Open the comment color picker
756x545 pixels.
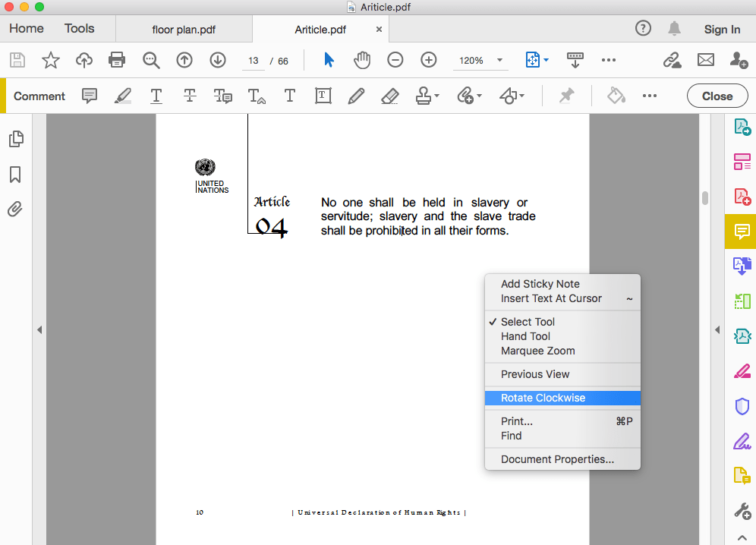[x=616, y=96]
